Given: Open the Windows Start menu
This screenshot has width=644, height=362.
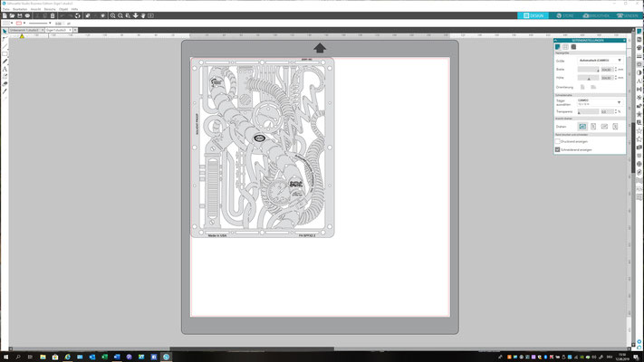Looking at the screenshot, I should tap(5, 357).
